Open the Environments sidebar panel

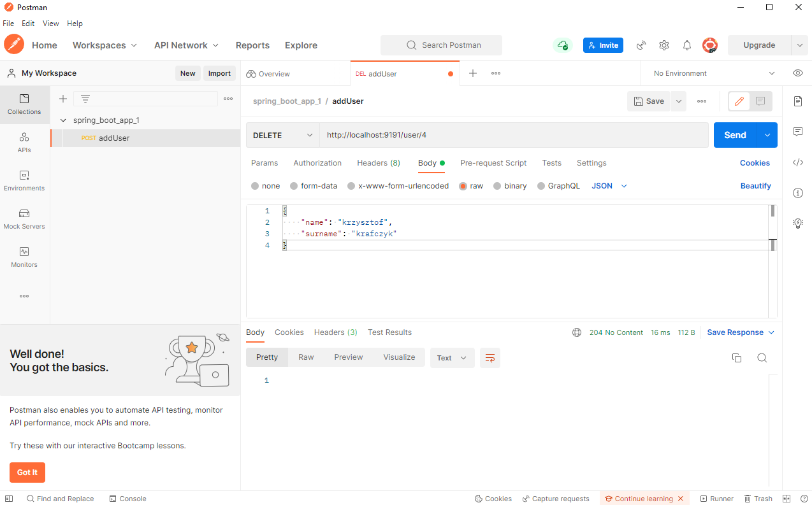tap(24, 181)
